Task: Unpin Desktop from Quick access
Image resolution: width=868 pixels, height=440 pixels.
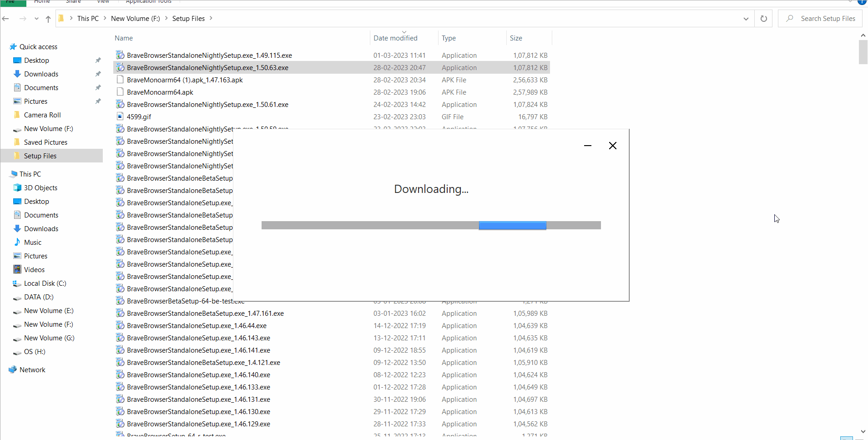Action: click(98, 60)
